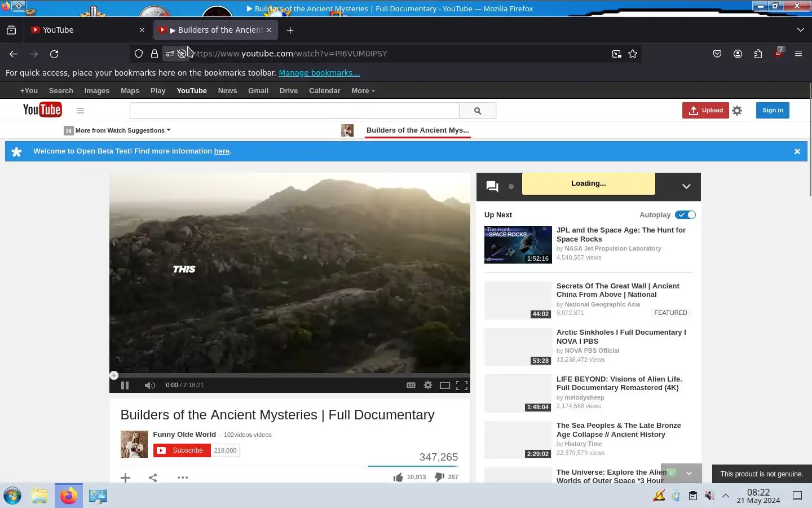Subscribe to Funny Olde World
812x508 pixels.
tap(182, 450)
